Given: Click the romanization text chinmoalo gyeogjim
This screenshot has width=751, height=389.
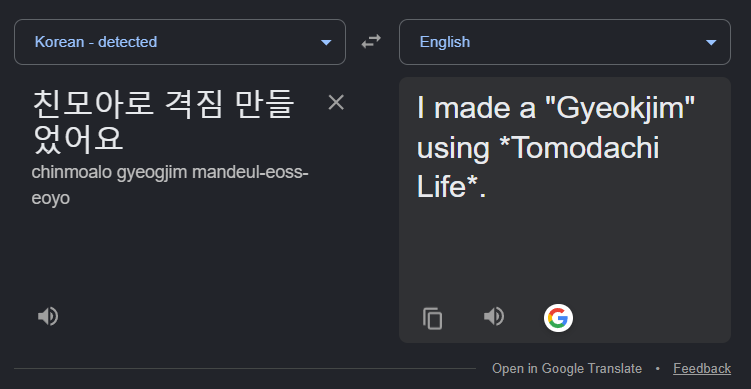Looking at the screenshot, I should (109, 172).
